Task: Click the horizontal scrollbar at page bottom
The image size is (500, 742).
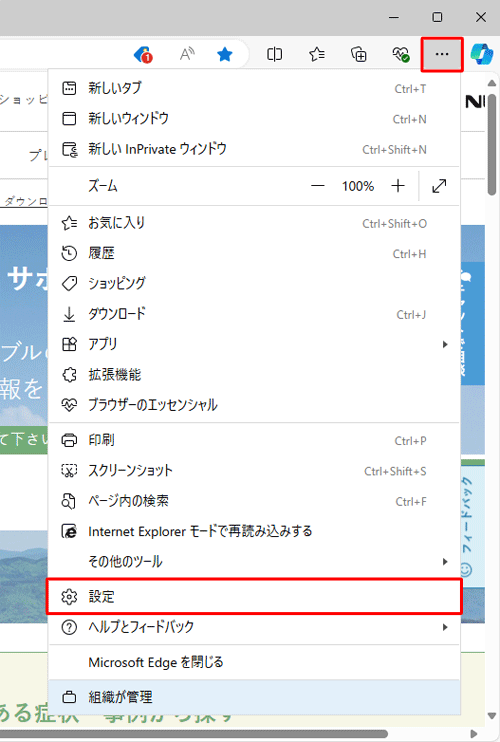Action: [x=194, y=734]
